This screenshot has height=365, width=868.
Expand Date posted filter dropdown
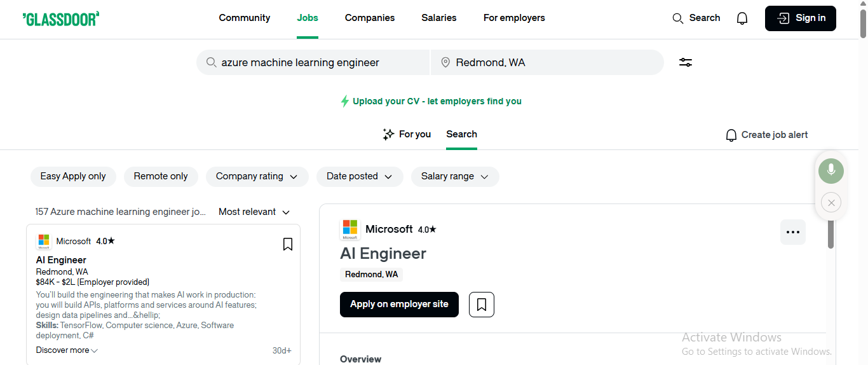tap(360, 177)
